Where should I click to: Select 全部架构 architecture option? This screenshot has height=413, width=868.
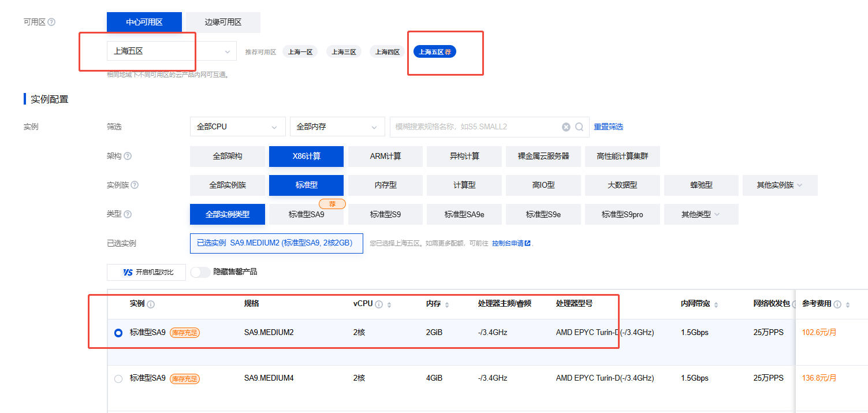click(228, 157)
